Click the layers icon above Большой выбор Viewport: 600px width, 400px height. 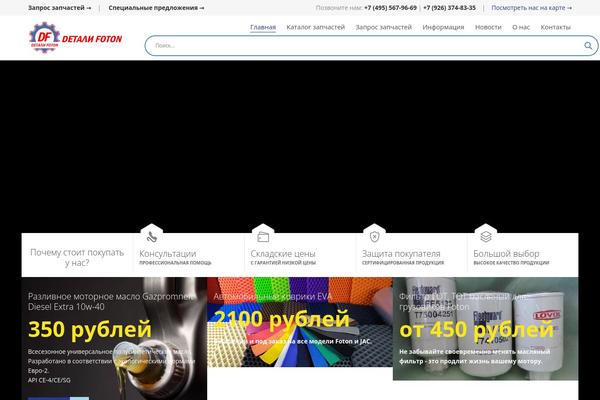point(486,237)
